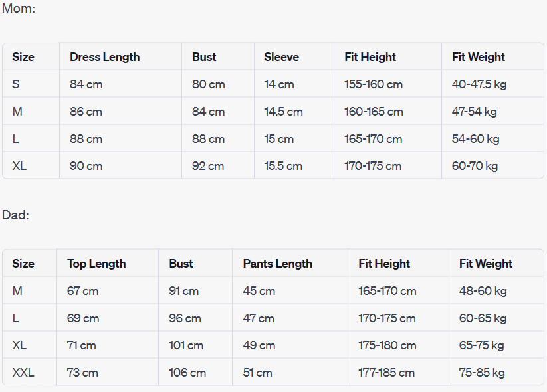This screenshot has height=392, width=547.
Task: Click the 49 cm pants length cell
Action: coord(259,345)
